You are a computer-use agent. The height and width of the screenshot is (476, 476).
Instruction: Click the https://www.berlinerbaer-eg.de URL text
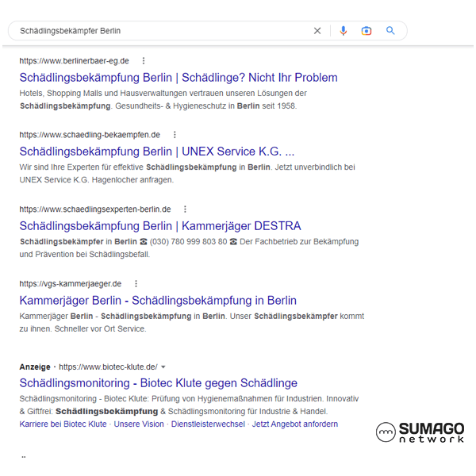coord(75,61)
